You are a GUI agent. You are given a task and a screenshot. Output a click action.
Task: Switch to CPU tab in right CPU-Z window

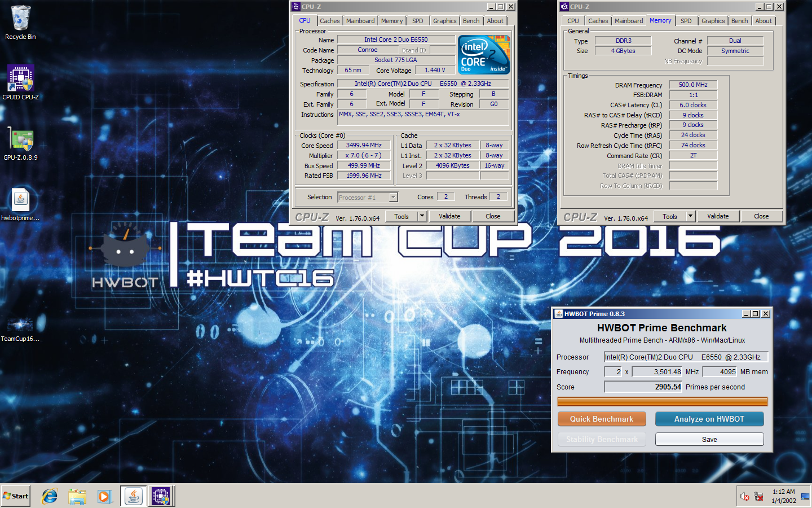coord(573,21)
